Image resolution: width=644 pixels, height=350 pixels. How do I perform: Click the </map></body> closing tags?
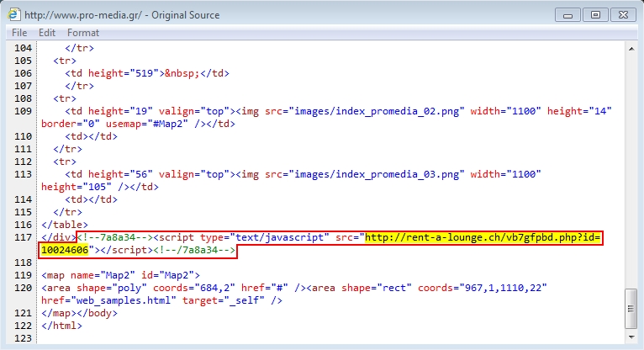pos(79,314)
